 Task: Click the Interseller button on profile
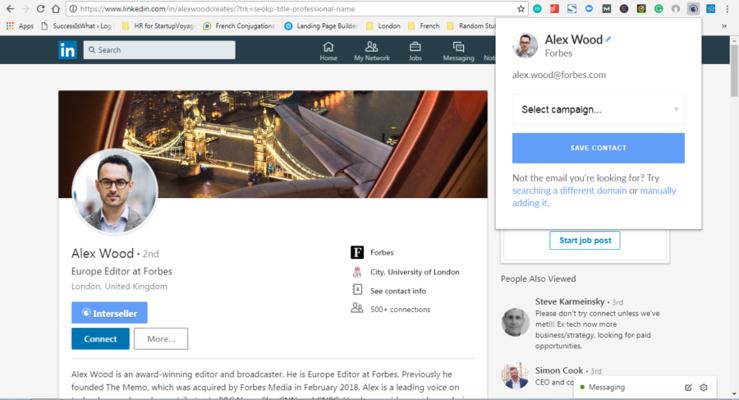pos(109,313)
